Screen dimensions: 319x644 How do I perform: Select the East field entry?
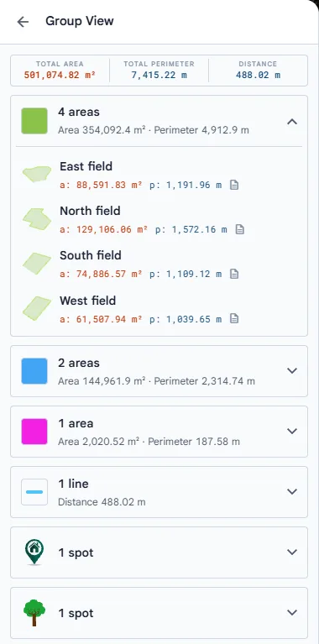click(159, 175)
